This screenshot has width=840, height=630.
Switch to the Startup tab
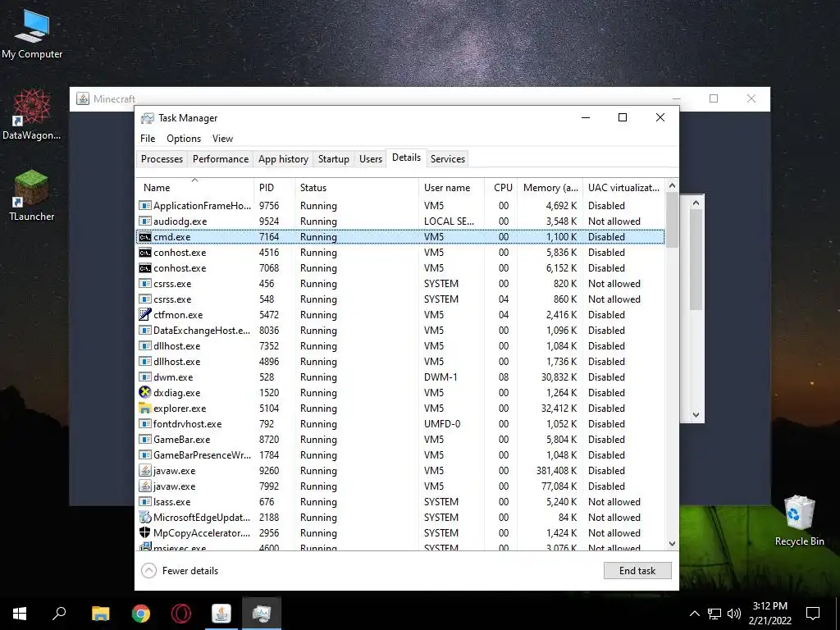pyautogui.click(x=333, y=158)
